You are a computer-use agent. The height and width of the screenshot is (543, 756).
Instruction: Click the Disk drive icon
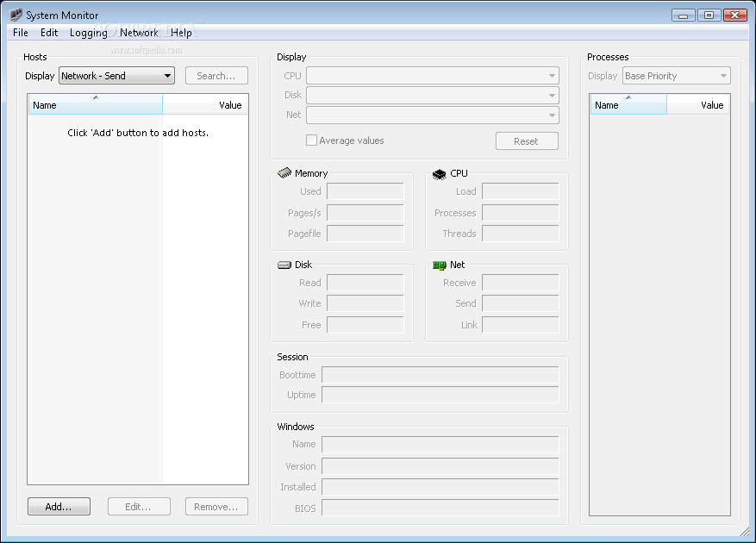pos(284,265)
